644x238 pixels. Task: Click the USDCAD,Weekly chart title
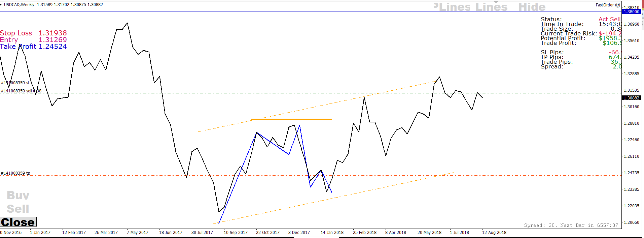20,5
